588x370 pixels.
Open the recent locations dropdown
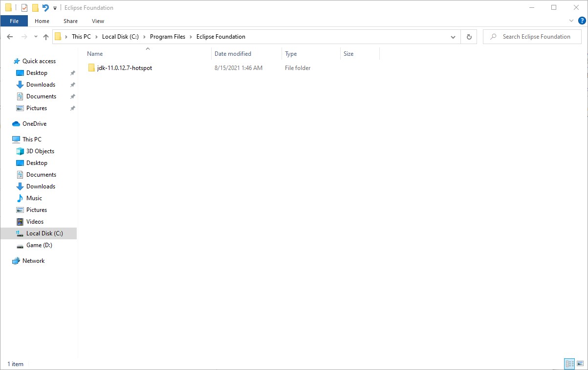36,37
